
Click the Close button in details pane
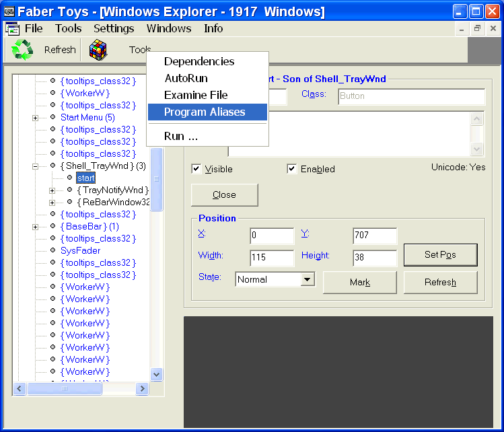pyautogui.click(x=224, y=194)
